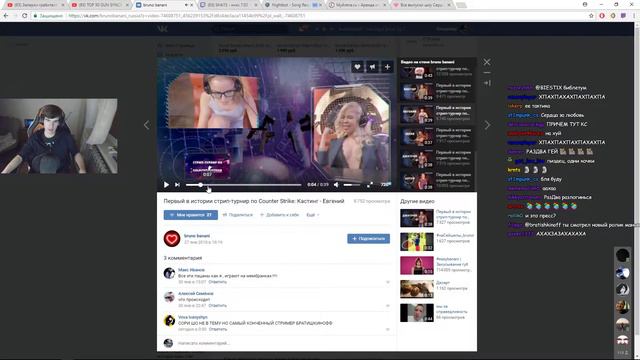Click the blue 'Мне нравится 27' button

tap(191, 215)
